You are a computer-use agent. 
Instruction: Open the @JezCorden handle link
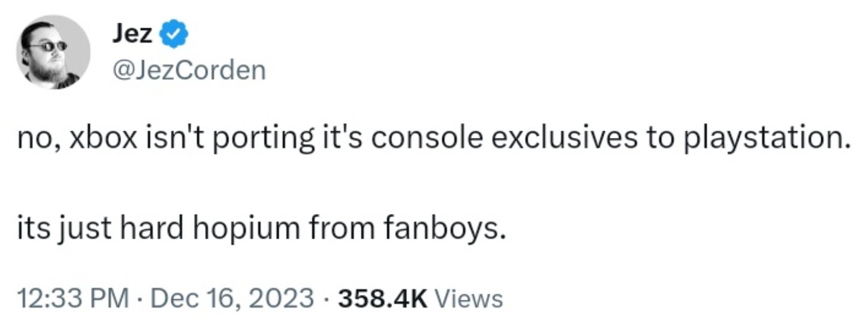[x=188, y=71]
